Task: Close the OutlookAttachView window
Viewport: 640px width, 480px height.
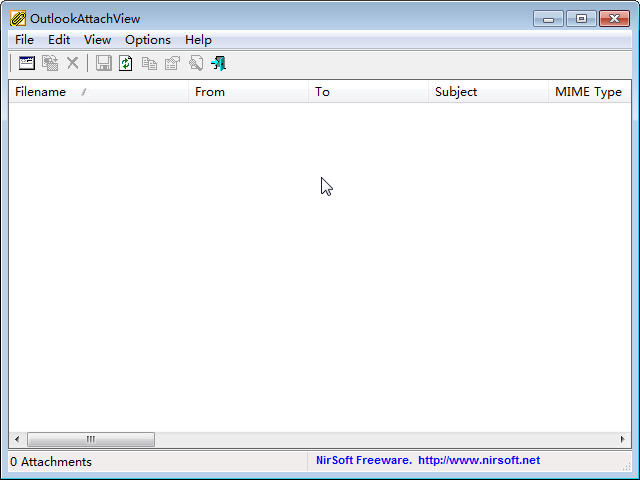Action: coord(614,19)
